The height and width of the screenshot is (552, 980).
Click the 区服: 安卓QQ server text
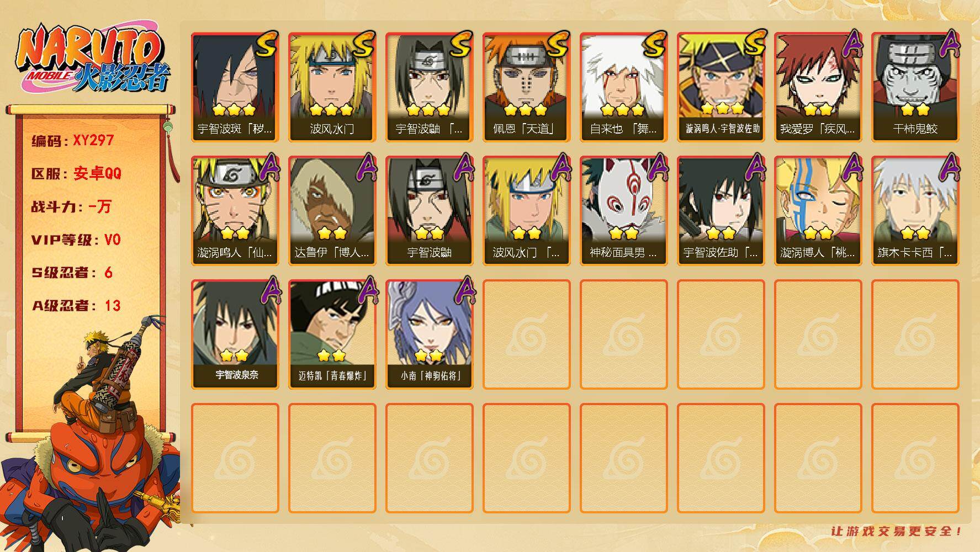click(76, 174)
